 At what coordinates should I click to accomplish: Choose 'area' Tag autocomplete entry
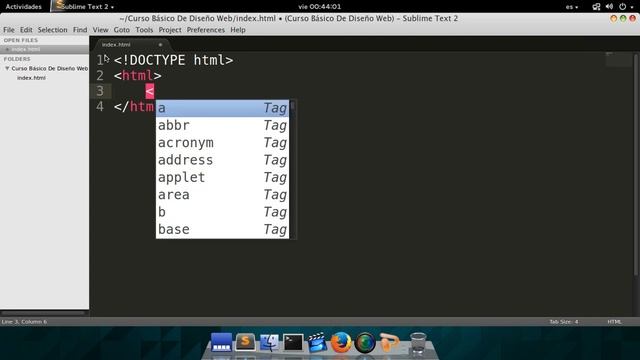tap(222, 195)
